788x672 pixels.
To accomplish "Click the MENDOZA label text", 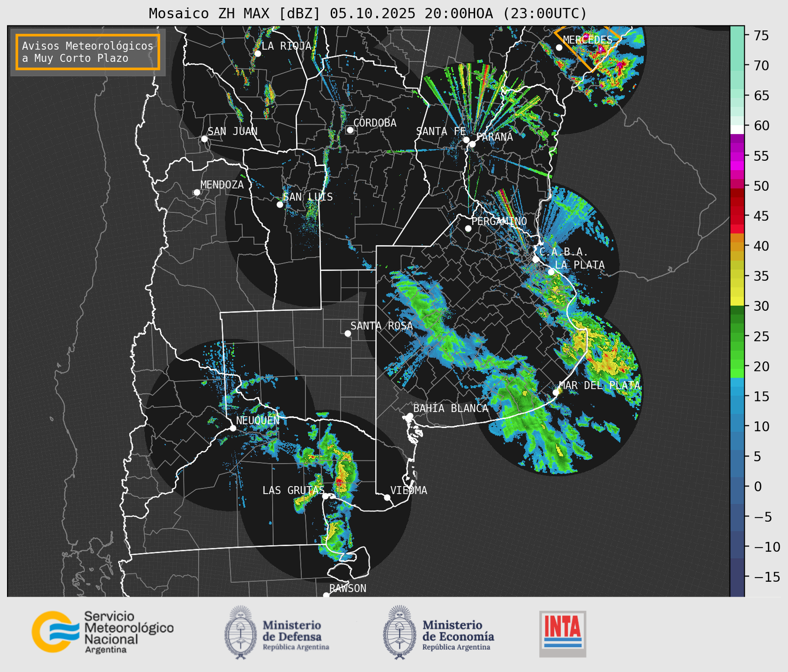I will click(222, 185).
